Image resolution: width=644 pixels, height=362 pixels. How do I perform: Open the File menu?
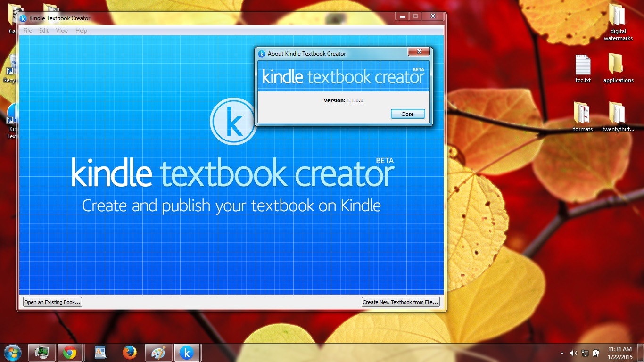point(27,31)
